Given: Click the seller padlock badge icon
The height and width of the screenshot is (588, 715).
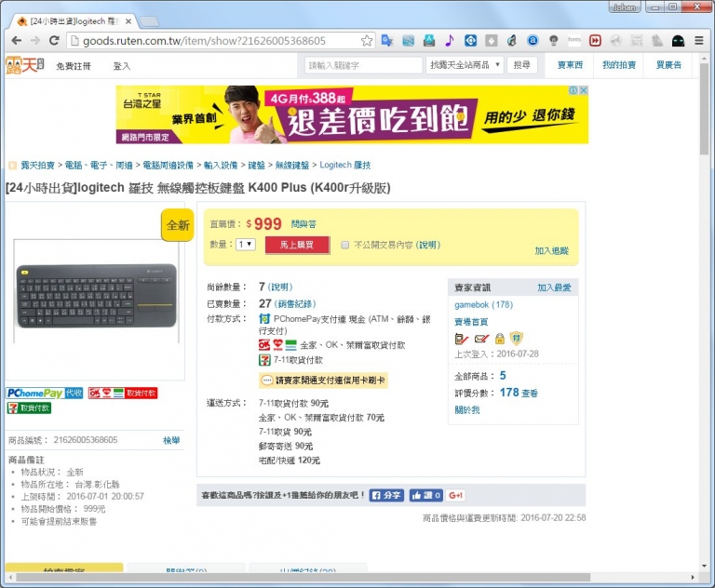Looking at the screenshot, I should [500, 339].
